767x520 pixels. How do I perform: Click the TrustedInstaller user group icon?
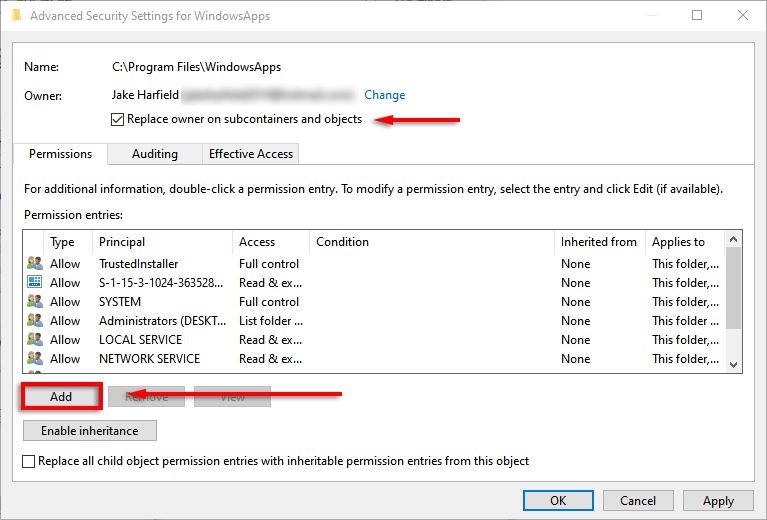point(35,264)
